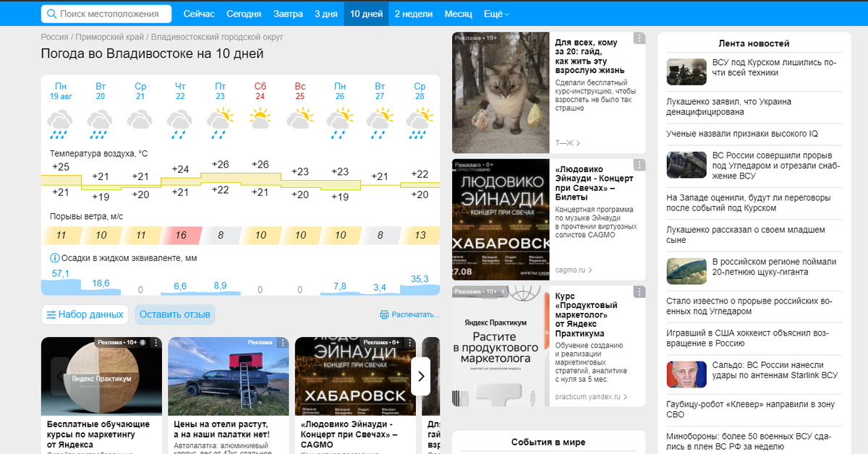Open ad options on Людовико Эйнауди ad
The width and height of the screenshot is (868, 454).
(x=639, y=165)
